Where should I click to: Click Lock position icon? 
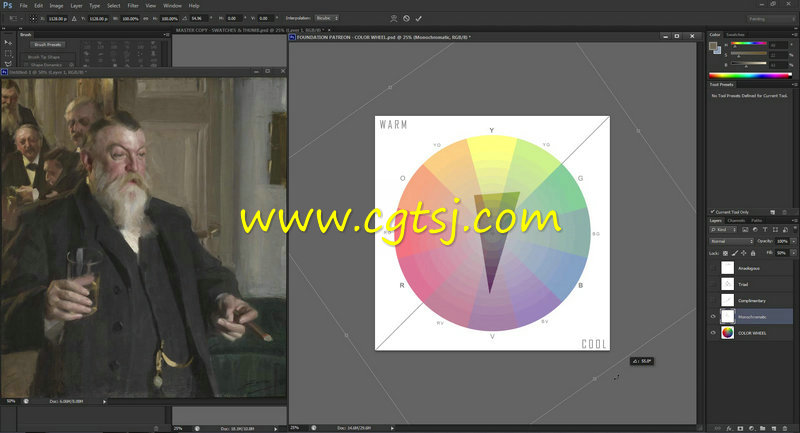click(743, 253)
